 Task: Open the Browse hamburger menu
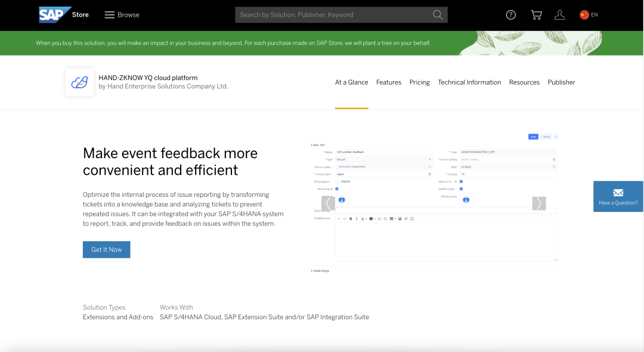tap(122, 15)
